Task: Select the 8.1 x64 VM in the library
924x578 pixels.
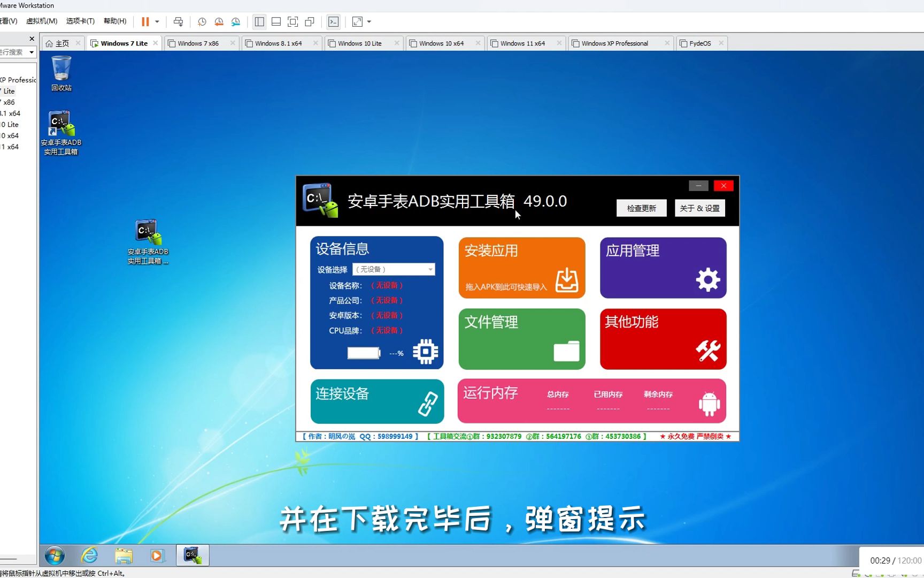Action: coord(10,113)
